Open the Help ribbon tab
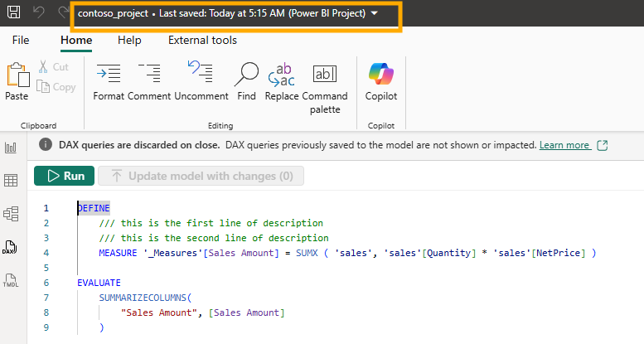This screenshot has width=644, height=344. pos(129,40)
